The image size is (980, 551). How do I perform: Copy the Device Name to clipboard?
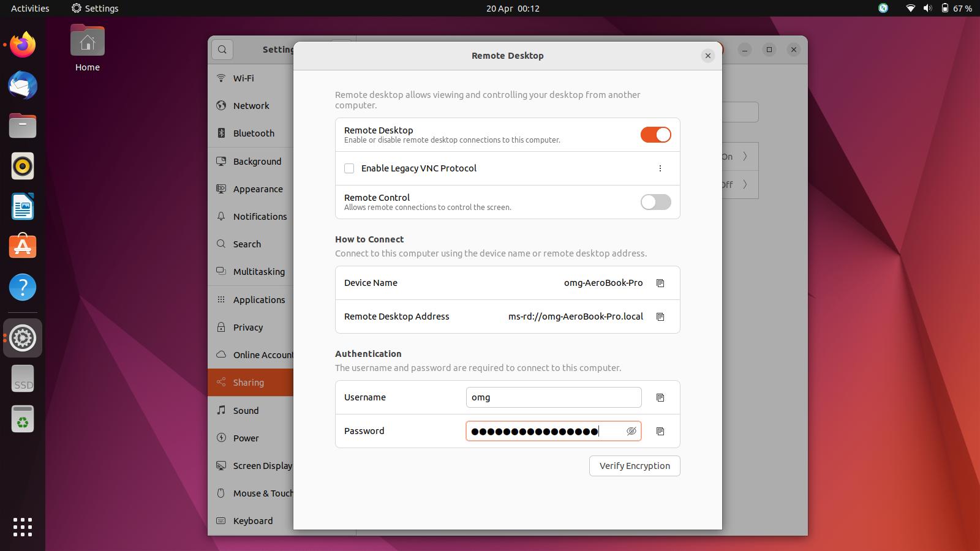click(660, 283)
